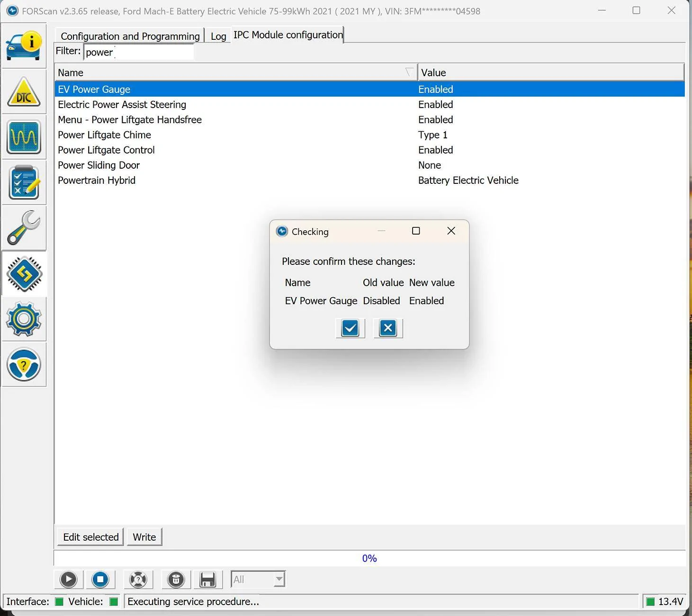Screen dimensions: 692x616
Task: Select the Electric Power Assist Steering row
Action: click(369, 104)
